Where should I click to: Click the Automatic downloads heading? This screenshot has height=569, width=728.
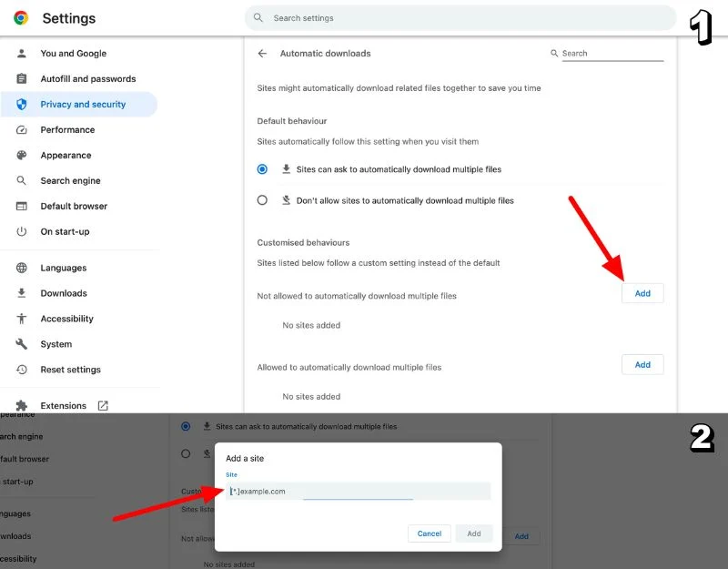point(325,54)
